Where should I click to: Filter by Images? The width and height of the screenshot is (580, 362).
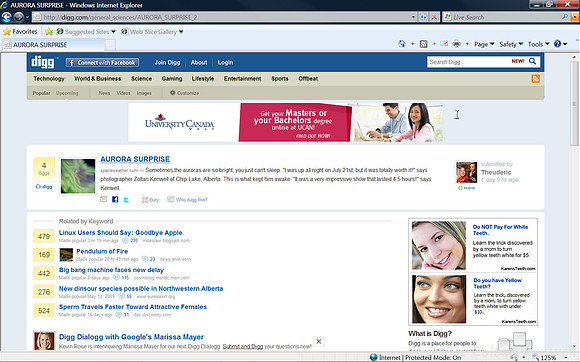144,93
